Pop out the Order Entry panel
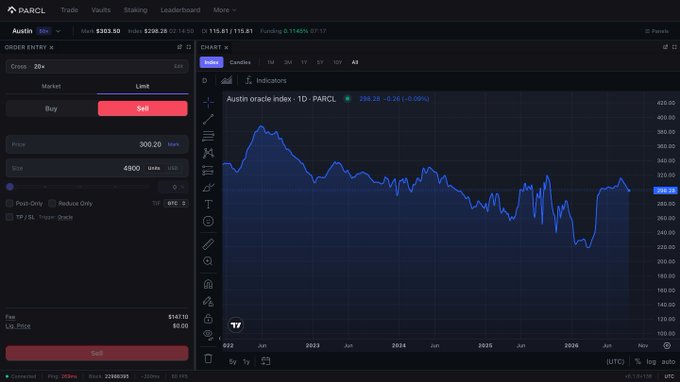Screen dimensions: 680x382 click(180, 47)
